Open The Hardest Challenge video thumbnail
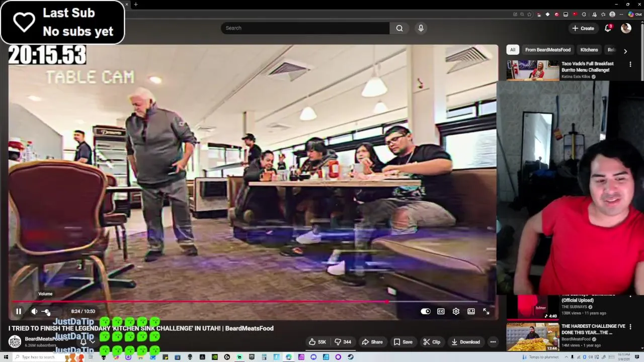 [x=533, y=337]
